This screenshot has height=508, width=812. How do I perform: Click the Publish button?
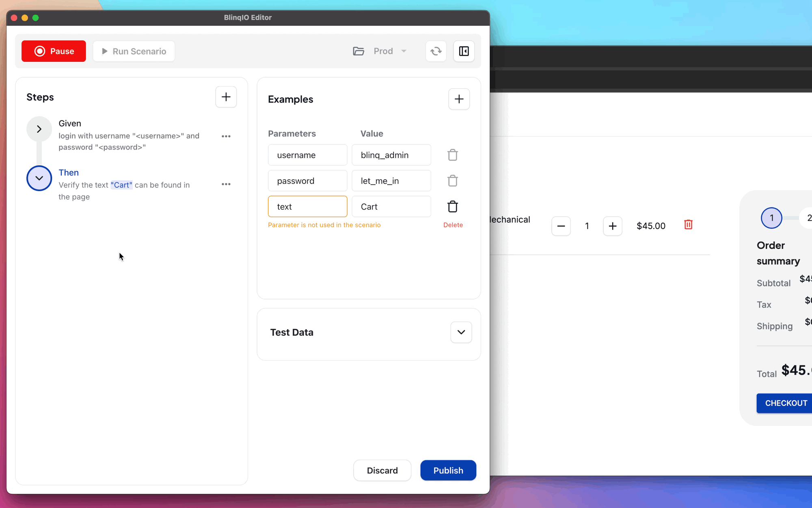click(x=448, y=471)
